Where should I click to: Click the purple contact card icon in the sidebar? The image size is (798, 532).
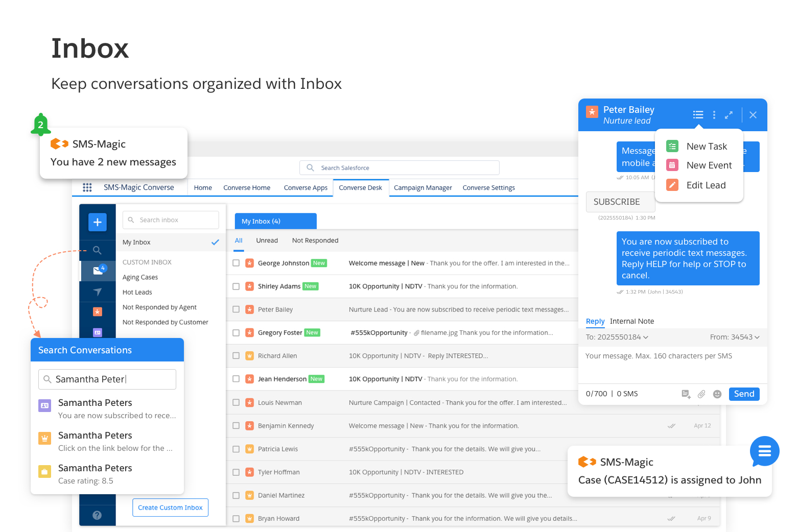(x=97, y=332)
